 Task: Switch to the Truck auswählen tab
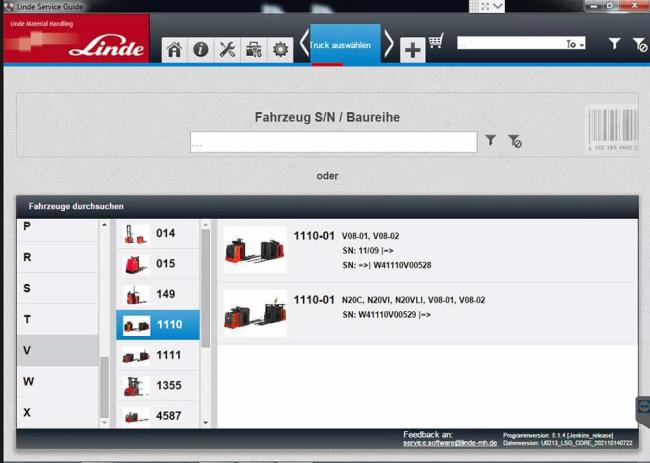point(345,45)
